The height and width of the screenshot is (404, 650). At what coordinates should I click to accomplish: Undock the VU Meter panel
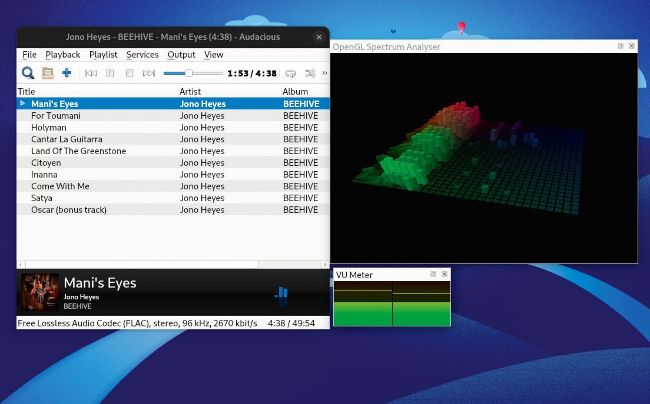coord(434,274)
